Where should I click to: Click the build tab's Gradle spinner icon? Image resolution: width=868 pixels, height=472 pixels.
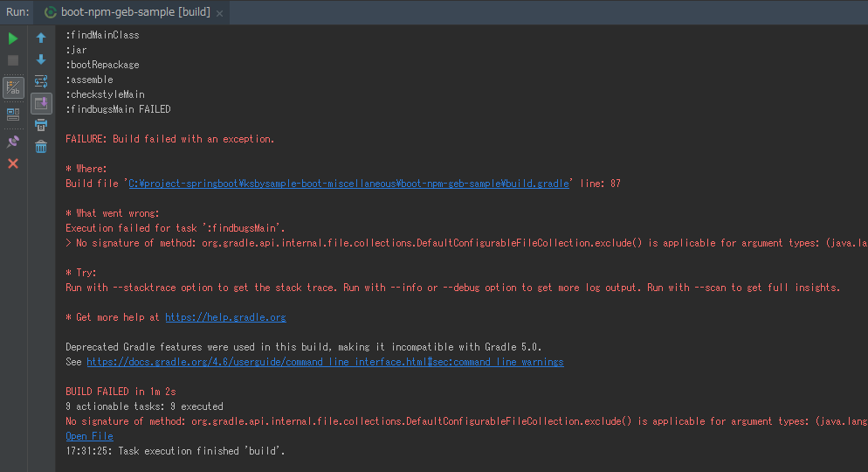coord(51,12)
